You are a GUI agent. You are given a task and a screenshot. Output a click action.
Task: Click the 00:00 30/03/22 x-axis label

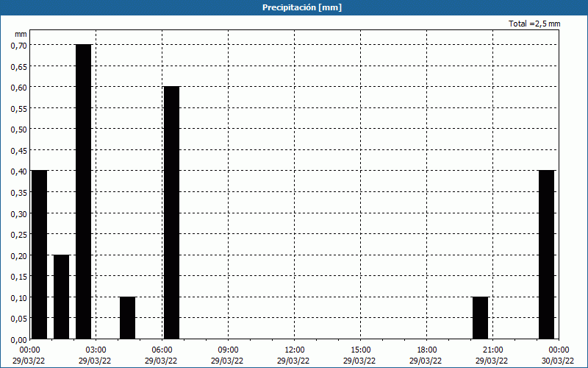(558, 355)
